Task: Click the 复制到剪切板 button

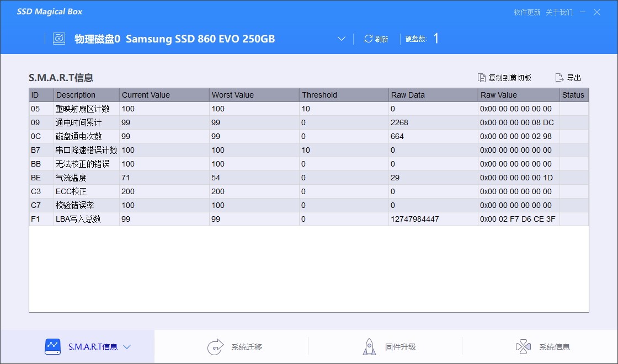Action: (504, 78)
